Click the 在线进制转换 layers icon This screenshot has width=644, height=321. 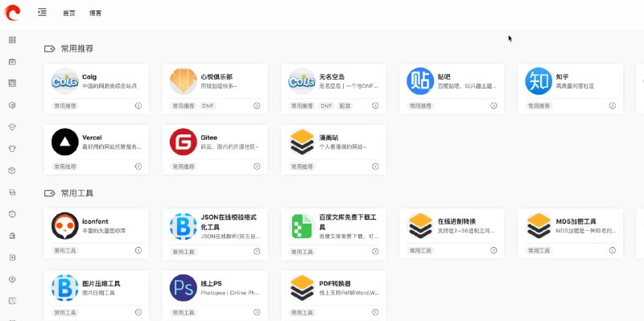click(420, 226)
